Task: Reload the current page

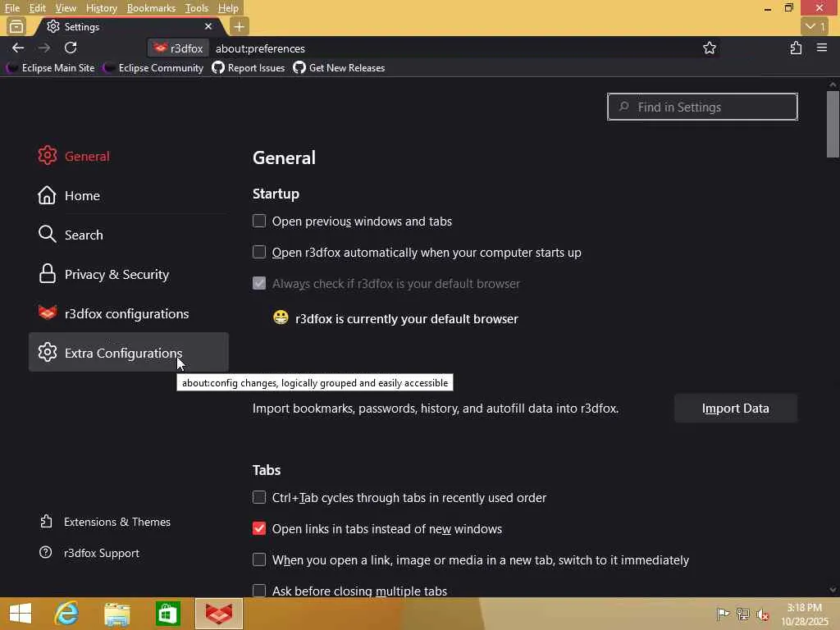Action: pyautogui.click(x=71, y=48)
